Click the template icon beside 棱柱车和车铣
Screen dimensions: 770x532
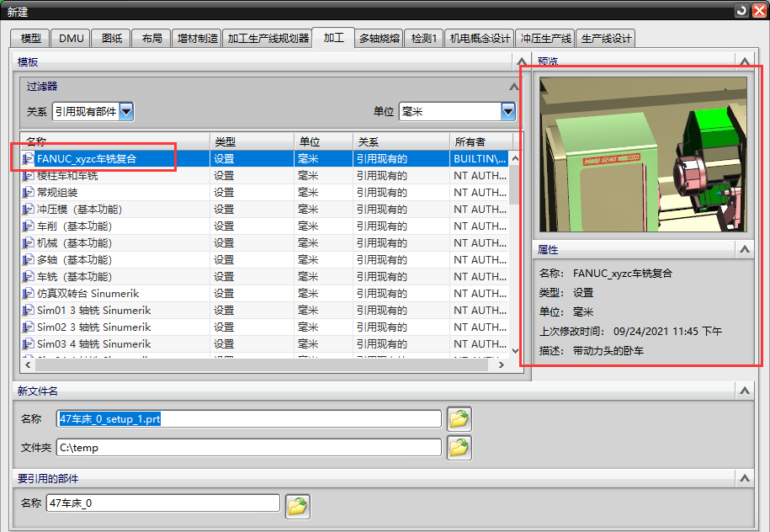tap(29, 176)
